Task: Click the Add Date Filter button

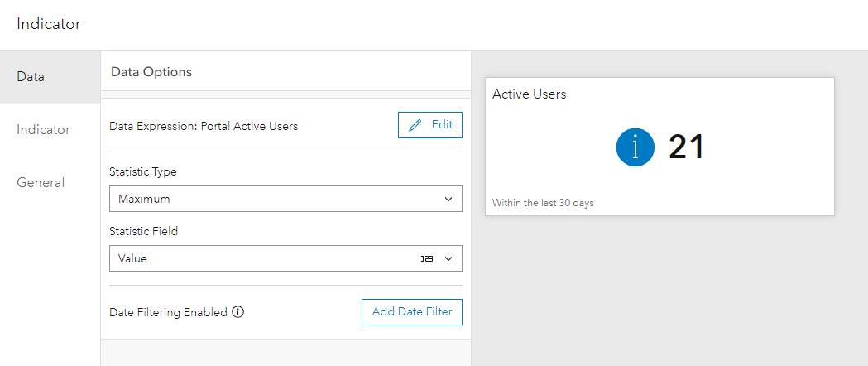Action: [x=411, y=312]
